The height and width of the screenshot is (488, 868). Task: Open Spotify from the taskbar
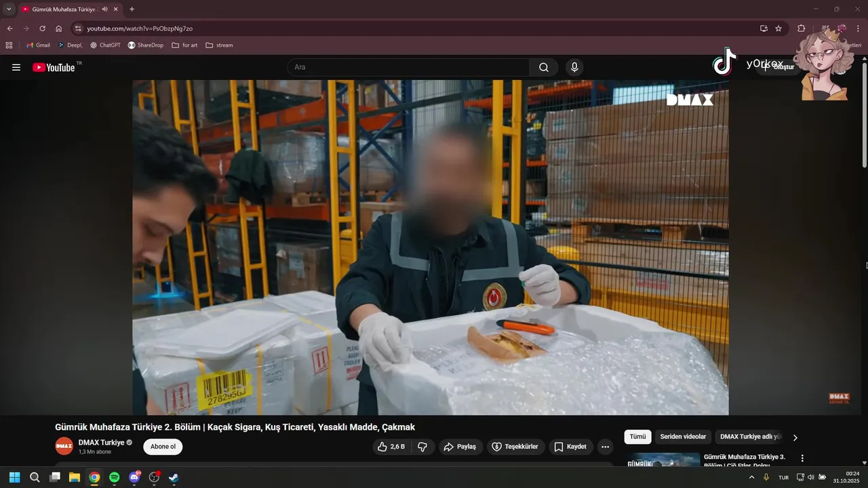(115, 477)
